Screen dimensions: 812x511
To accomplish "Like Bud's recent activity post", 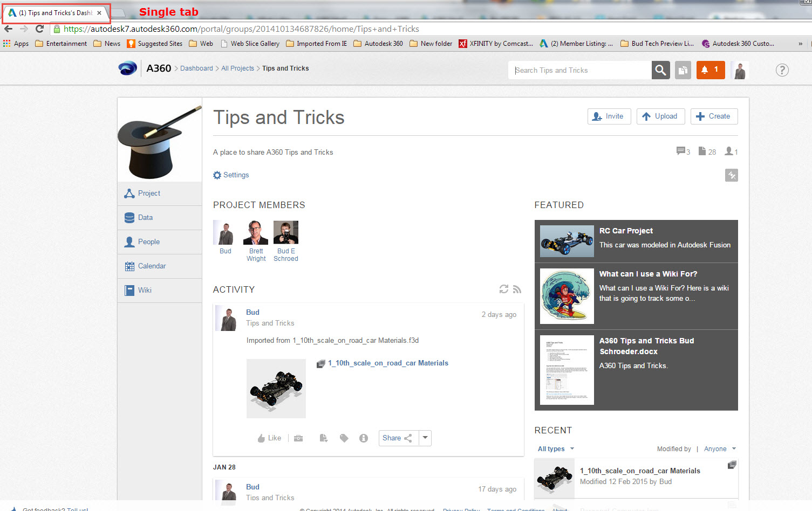I will (269, 438).
